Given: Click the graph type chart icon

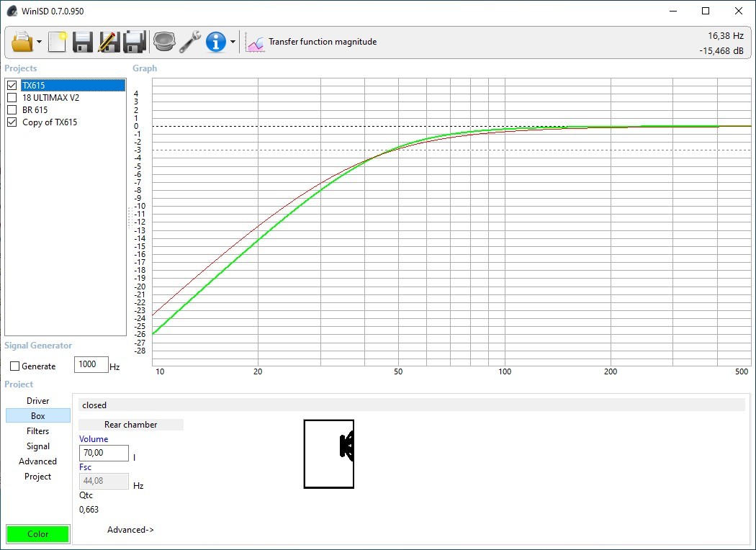Looking at the screenshot, I should click(x=255, y=42).
